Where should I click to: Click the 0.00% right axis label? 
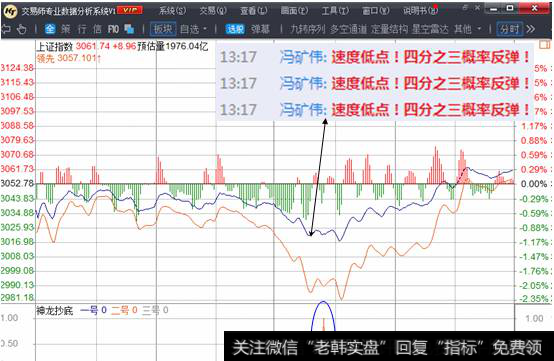tap(534, 184)
